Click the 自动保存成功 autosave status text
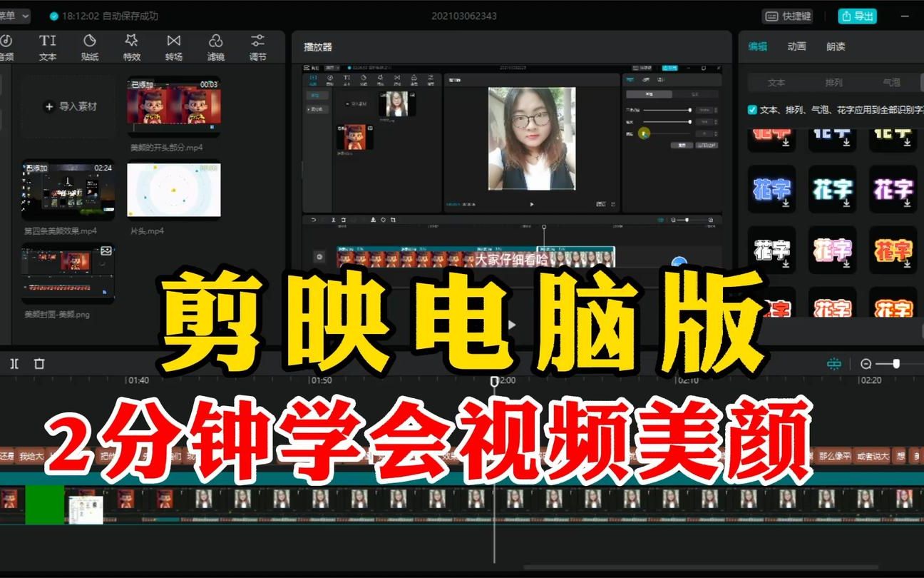 tap(130, 16)
